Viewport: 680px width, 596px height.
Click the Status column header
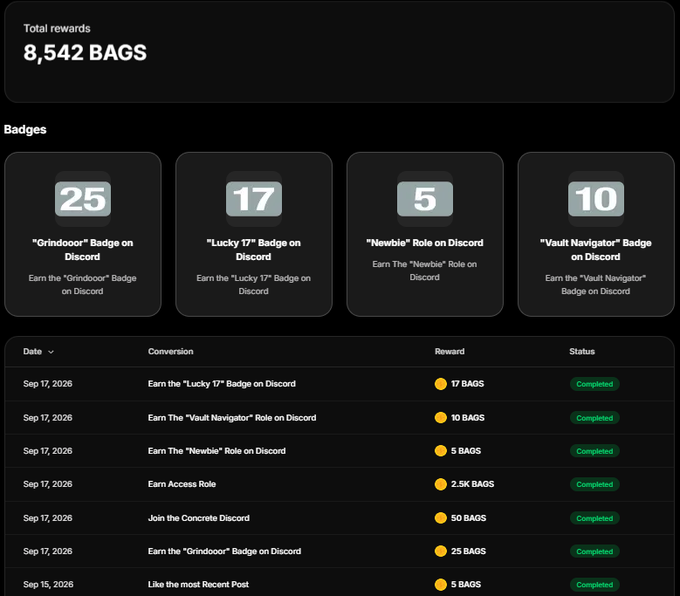click(582, 351)
